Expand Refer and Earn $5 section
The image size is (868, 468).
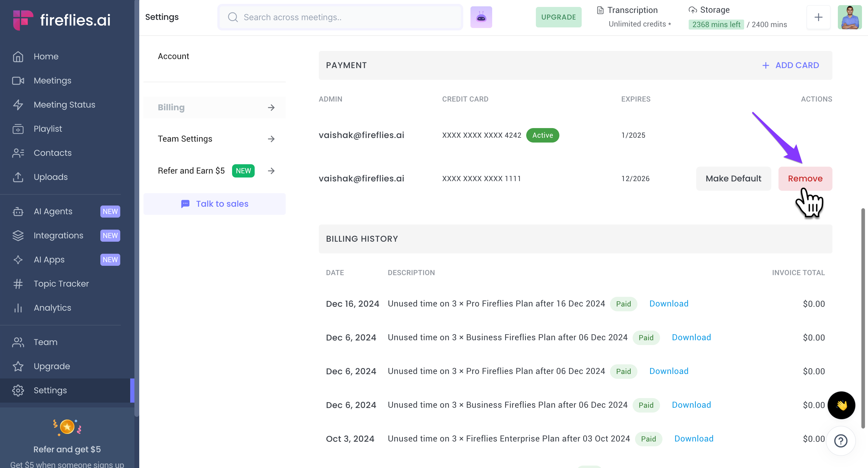271,171
